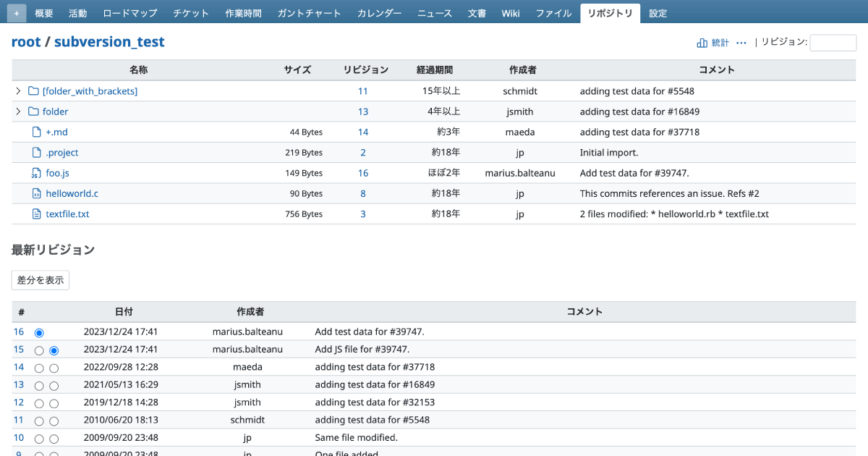Expand the folder directory tree
The height and width of the screenshot is (456, 868).
point(18,111)
